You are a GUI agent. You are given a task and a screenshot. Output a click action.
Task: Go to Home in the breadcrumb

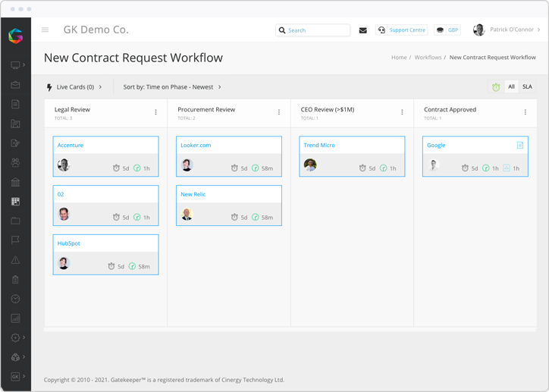click(399, 58)
